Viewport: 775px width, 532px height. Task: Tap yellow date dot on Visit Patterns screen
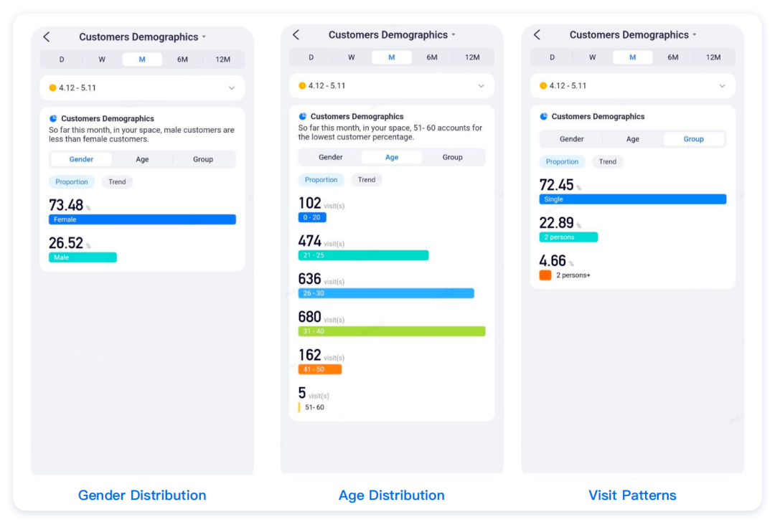[x=543, y=86]
